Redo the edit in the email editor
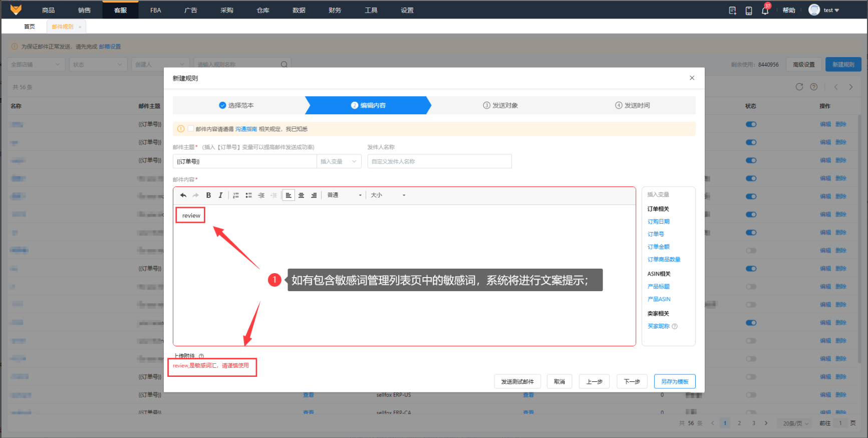The height and width of the screenshot is (438, 868). point(196,195)
